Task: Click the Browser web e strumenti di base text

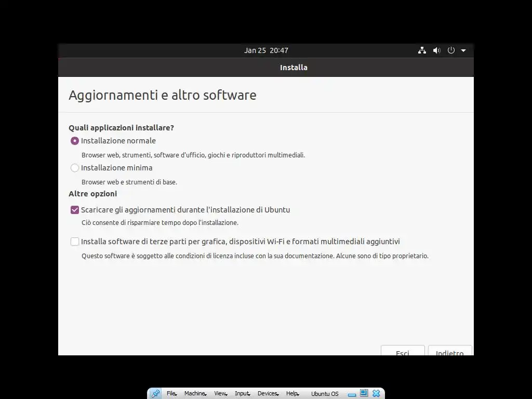Action: [x=129, y=182]
